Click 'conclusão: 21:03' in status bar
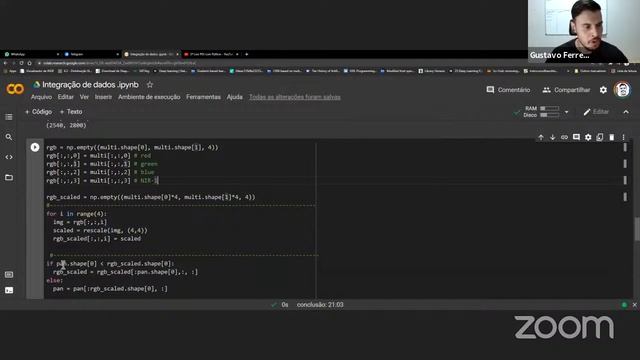 [x=320, y=305]
